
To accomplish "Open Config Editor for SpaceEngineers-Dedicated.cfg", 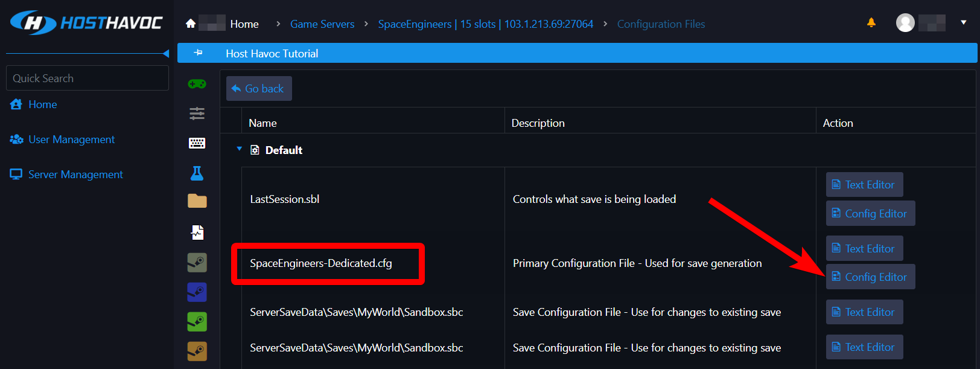I will (870, 277).
